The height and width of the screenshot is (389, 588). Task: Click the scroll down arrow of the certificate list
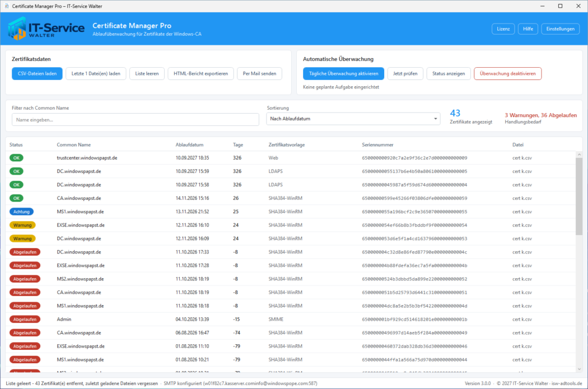[x=579, y=369]
